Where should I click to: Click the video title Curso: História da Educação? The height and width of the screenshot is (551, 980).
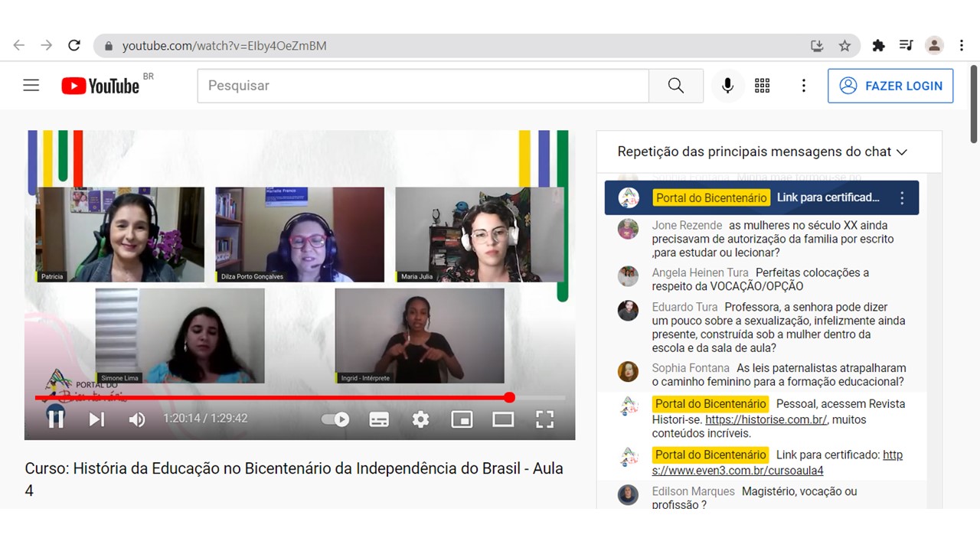click(x=294, y=479)
